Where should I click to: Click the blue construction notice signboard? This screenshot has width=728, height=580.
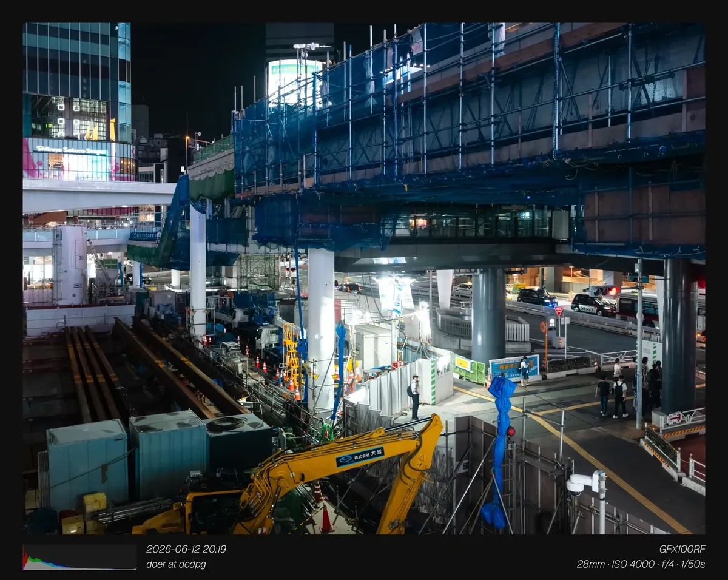[514, 366]
